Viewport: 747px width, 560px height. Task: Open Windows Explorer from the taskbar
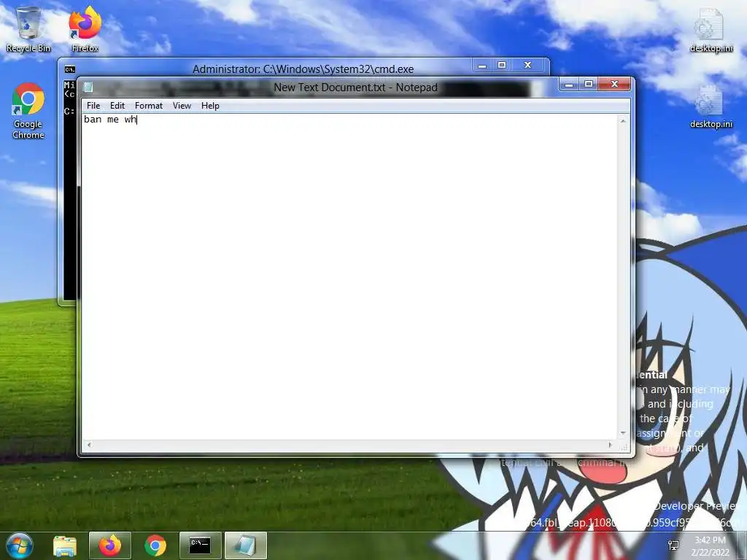(x=65, y=546)
